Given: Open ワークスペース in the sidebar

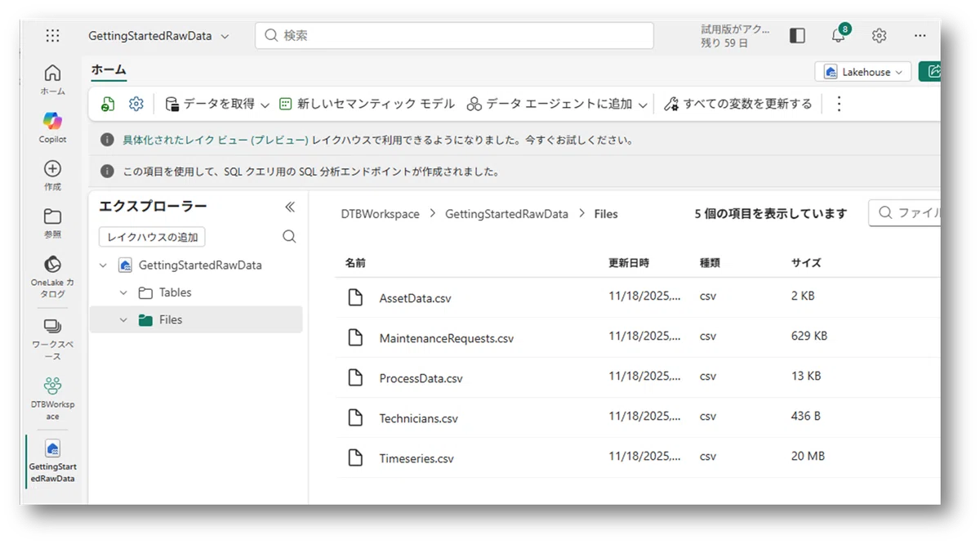Looking at the screenshot, I should [x=52, y=339].
